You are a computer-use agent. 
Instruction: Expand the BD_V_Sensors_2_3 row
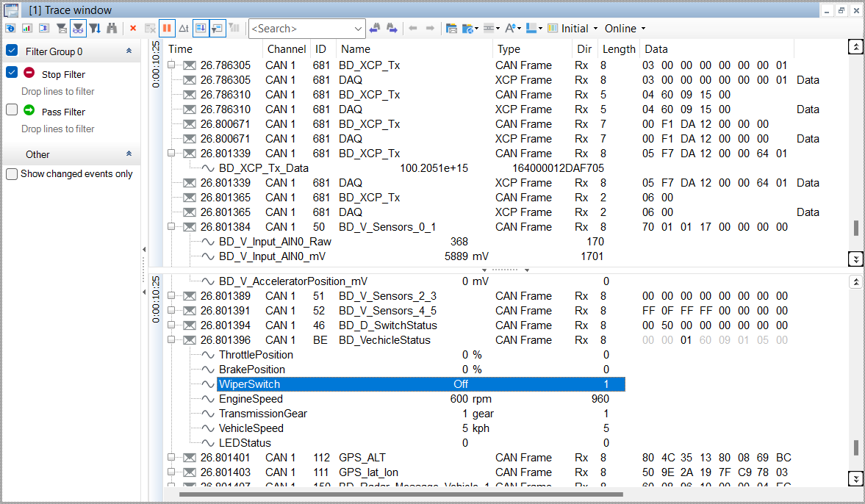click(x=171, y=295)
